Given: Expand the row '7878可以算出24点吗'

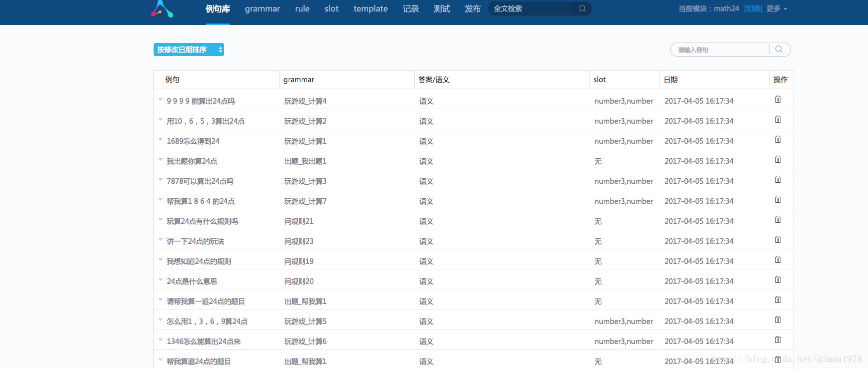Looking at the screenshot, I should (x=161, y=180).
